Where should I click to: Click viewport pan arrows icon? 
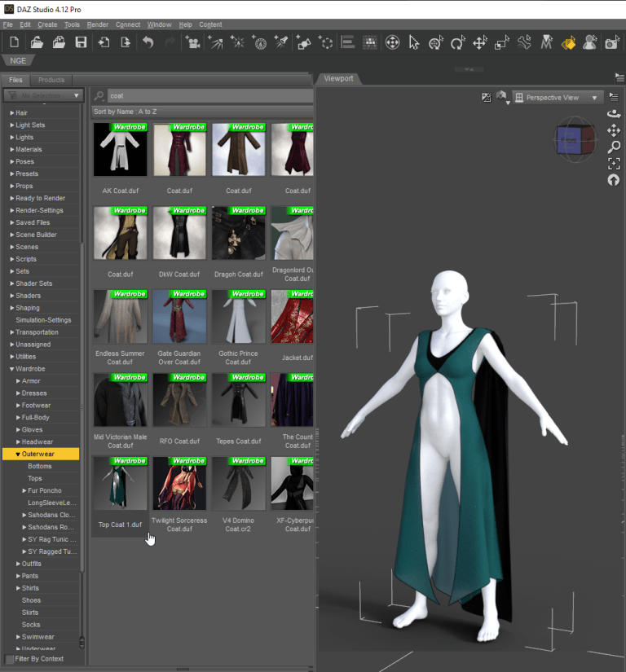614,130
